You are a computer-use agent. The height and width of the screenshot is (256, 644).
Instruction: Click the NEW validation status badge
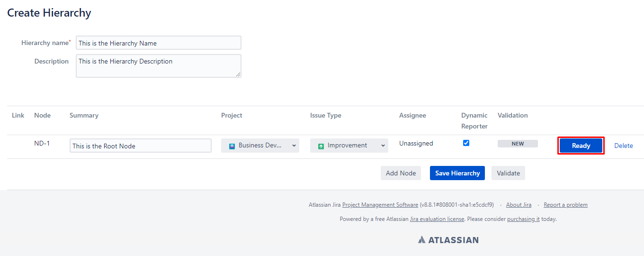point(518,144)
